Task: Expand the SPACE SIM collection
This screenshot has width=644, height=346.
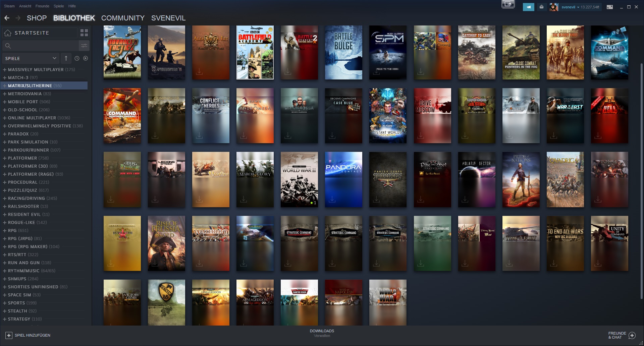Action: tap(5, 295)
